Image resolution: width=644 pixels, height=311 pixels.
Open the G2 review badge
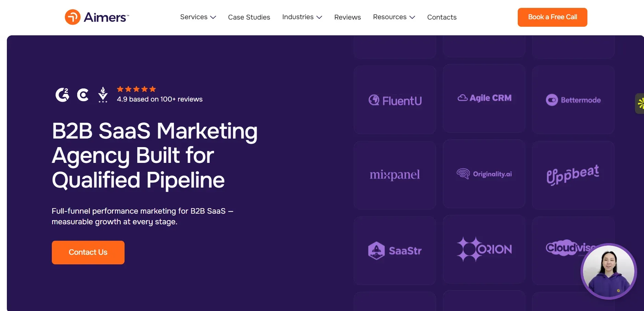62,95
